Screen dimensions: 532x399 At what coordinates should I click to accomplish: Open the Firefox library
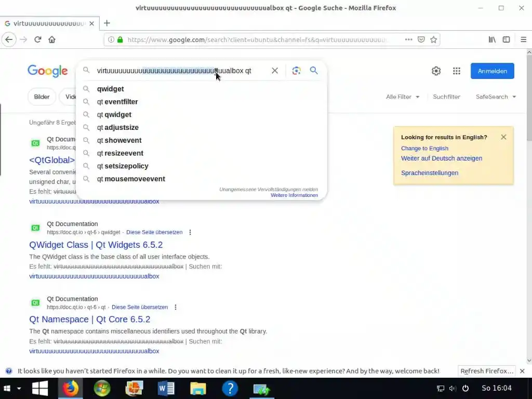[x=492, y=39]
